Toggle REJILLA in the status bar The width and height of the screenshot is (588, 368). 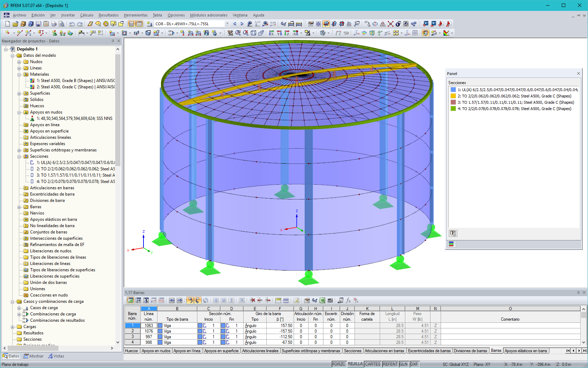[x=355, y=364]
